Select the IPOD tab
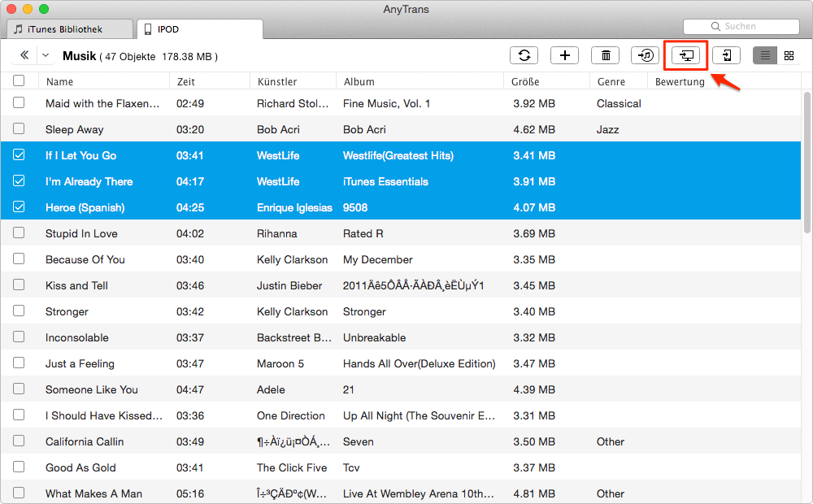 click(200, 29)
